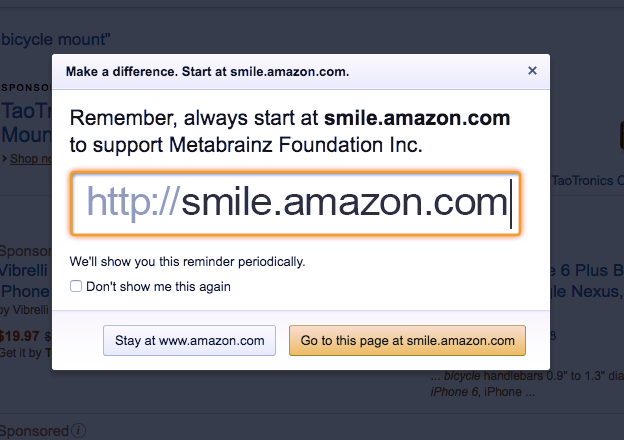Viewport: 624px width, 440px height.
Task: Click bold smile.amazon.com text in message
Action: click(x=417, y=118)
